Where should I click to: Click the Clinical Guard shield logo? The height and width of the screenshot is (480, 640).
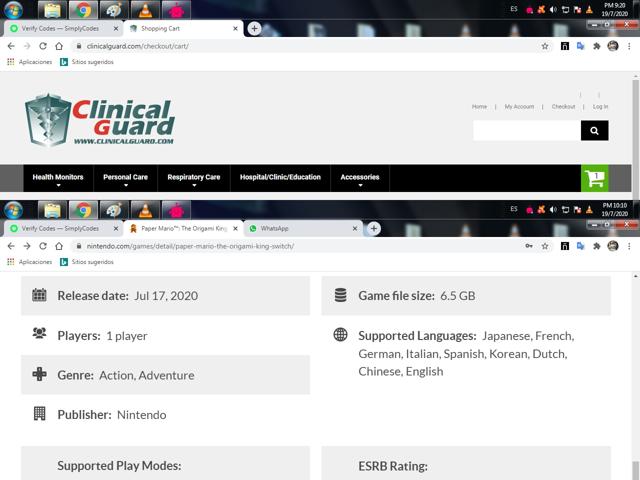tap(100, 120)
